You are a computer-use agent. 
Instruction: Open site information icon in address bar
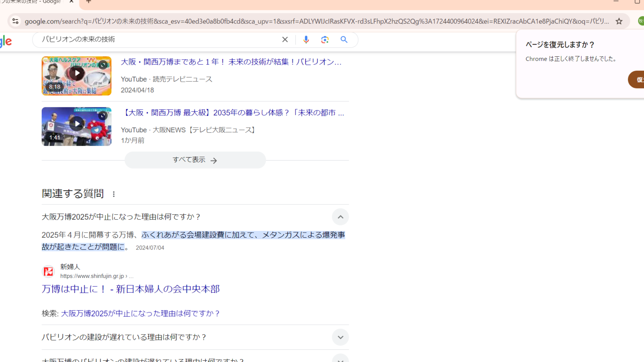tap(15, 21)
